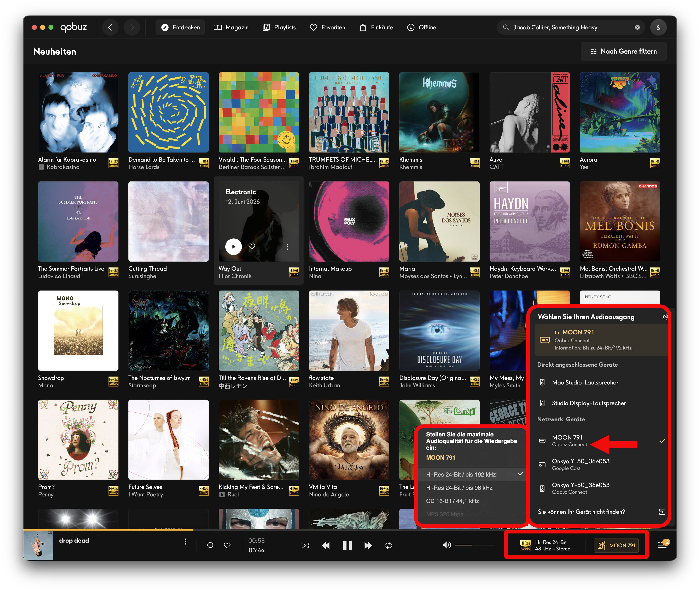Viewport: 700px width, 591px height.
Task: Open Disclosure Day soundtrack cover
Action: 439,330
